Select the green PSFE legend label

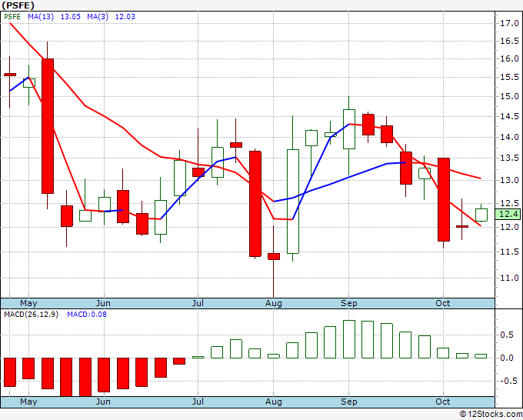coord(12,17)
